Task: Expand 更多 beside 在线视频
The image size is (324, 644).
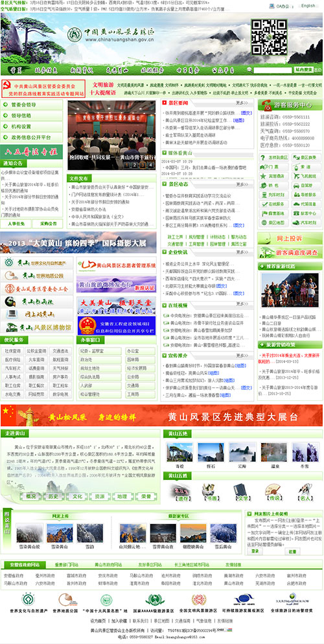Action: pyautogui.click(x=242, y=305)
